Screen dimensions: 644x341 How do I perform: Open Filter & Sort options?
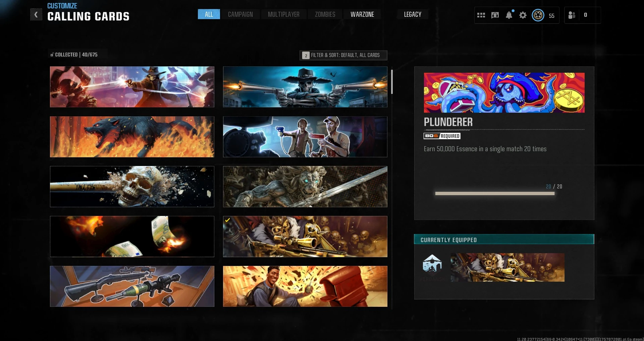(x=343, y=55)
